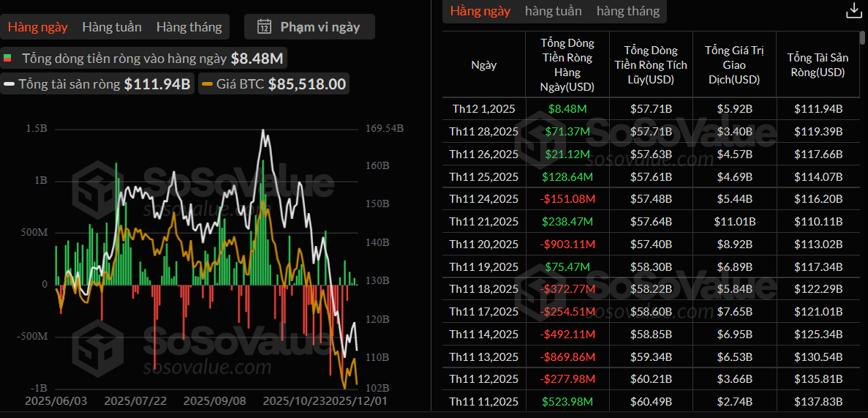This screenshot has width=868, height=418.
Task: Toggle Tổng dòng tiền ròng vào hàng ngày series
Action: [x=144, y=59]
